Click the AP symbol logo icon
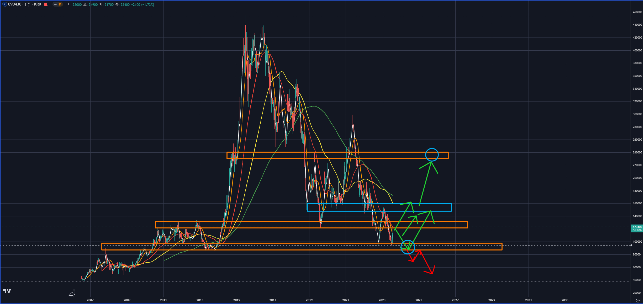The image size is (644, 304). pos(4,4)
